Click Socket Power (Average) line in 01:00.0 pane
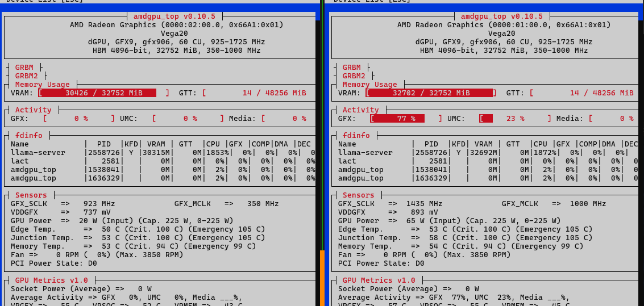 coord(408,289)
